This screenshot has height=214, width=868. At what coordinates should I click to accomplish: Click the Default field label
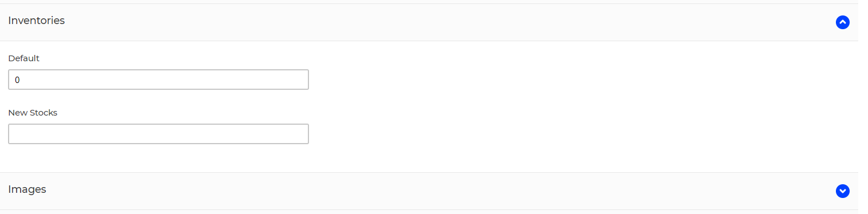(x=24, y=58)
